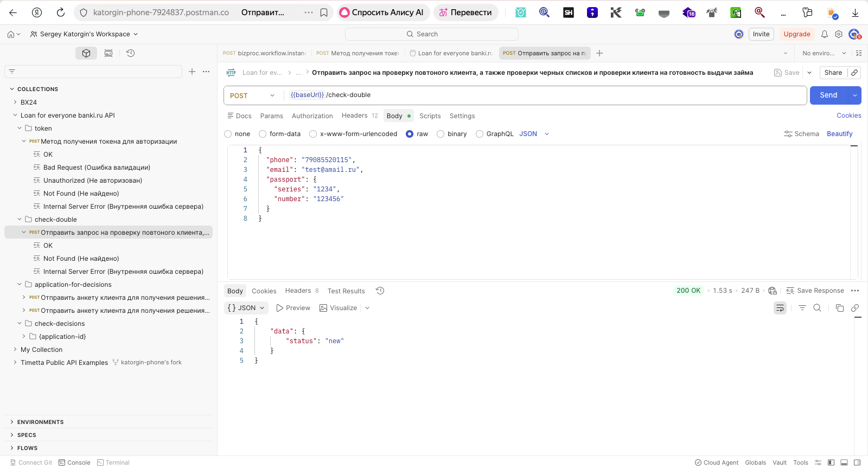
Task: Open search icon in response panel
Action: coord(817,308)
